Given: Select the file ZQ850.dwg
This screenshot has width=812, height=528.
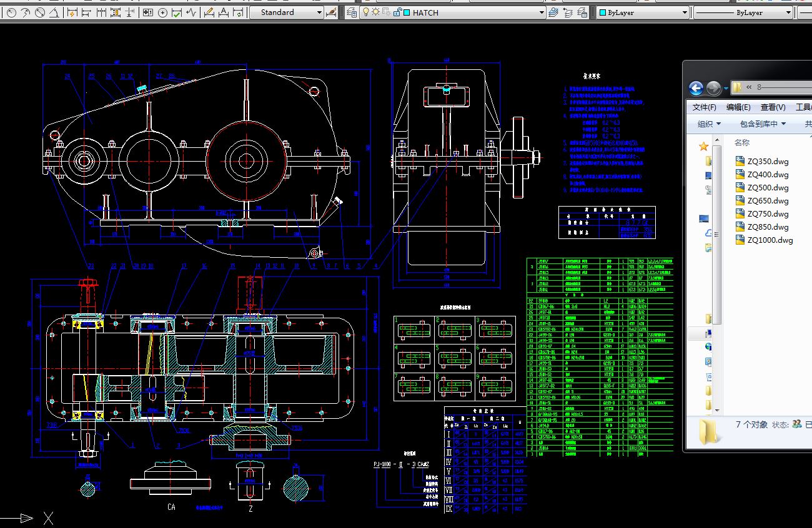Looking at the screenshot, I should pos(762,227).
